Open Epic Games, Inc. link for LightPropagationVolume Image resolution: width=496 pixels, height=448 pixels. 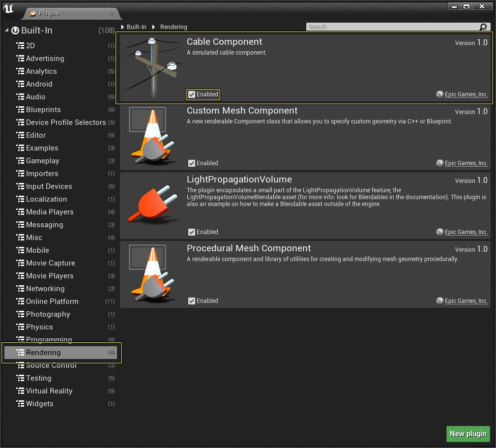coord(466,232)
